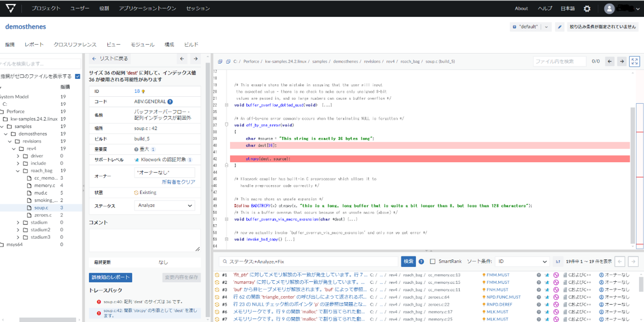Open the ユーザー menu
The width and height of the screenshot is (644, 322).
tap(80, 8)
